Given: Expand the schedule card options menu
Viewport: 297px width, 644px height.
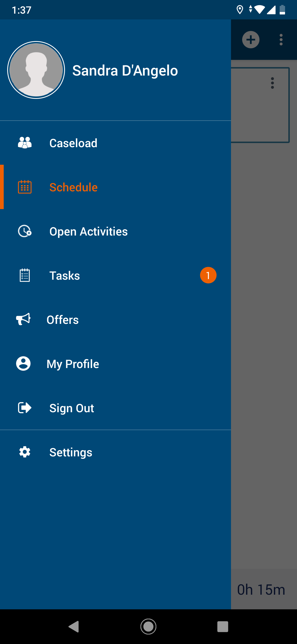Looking at the screenshot, I should [272, 83].
